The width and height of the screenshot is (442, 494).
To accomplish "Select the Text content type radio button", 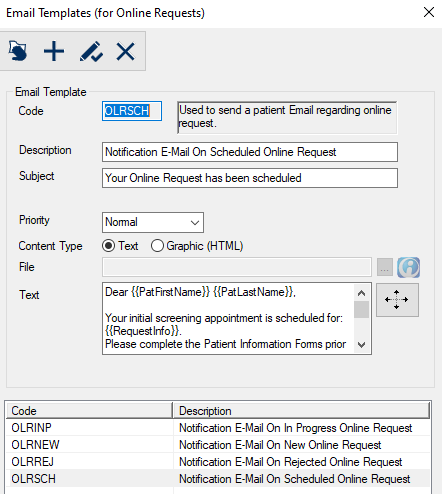I will (x=108, y=246).
